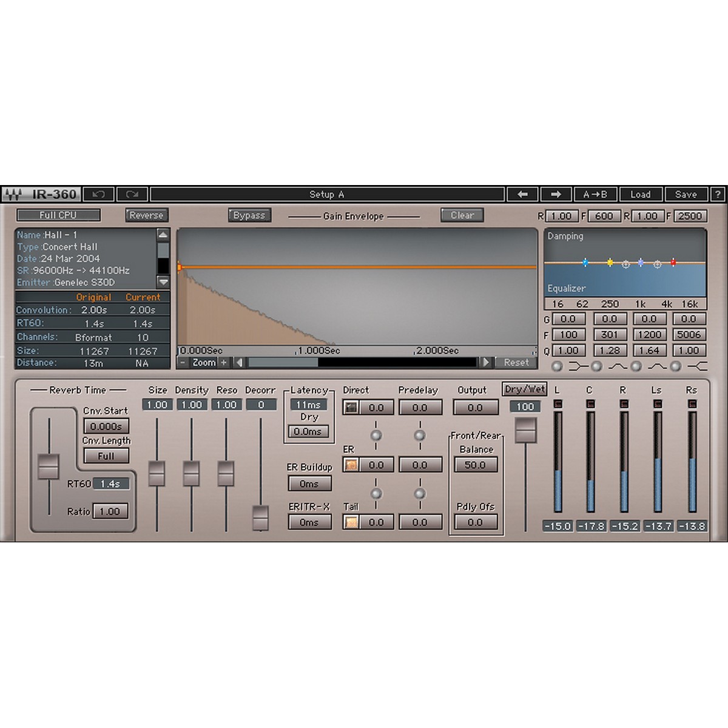This screenshot has width=728, height=728.
Task: Select the bell filter radio for band 2
Action: [596, 366]
